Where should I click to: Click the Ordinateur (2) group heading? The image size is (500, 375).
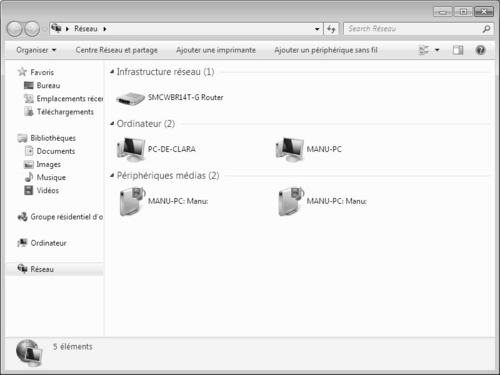146,124
